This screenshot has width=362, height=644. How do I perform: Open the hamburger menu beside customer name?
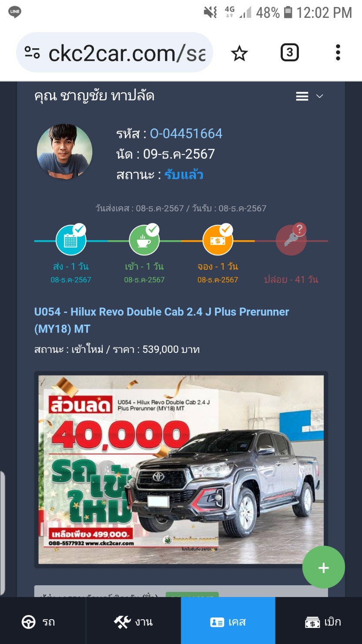click(302, 96)
